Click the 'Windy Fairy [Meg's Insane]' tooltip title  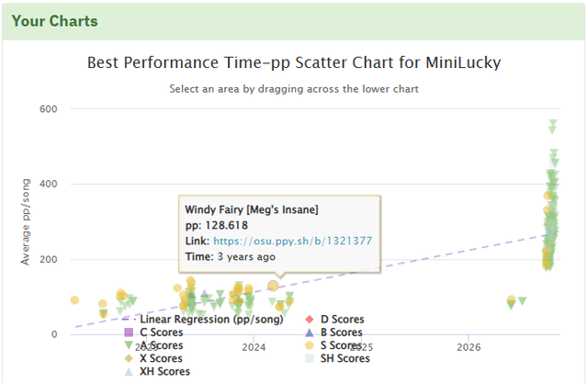(252, 209)
